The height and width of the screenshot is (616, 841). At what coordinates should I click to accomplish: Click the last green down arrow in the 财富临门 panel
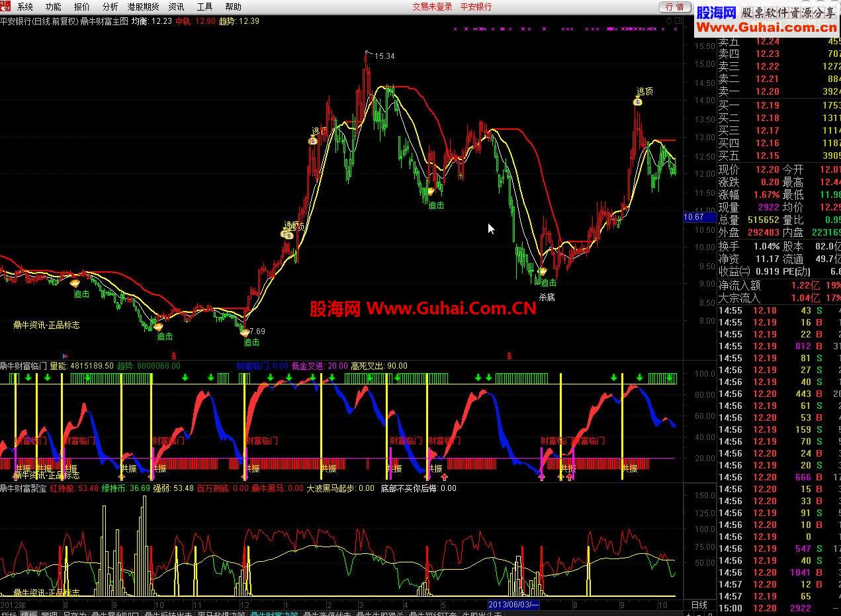tap(670, 378)
